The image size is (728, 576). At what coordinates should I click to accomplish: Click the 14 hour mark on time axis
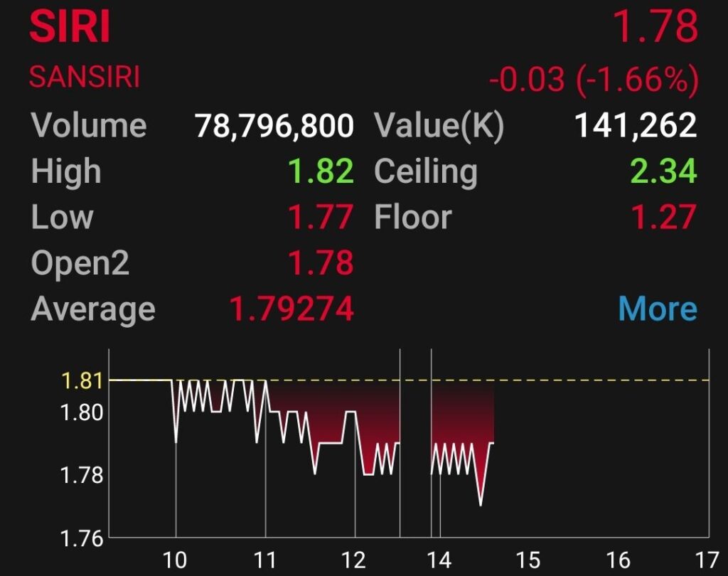(x=439, y=560)
